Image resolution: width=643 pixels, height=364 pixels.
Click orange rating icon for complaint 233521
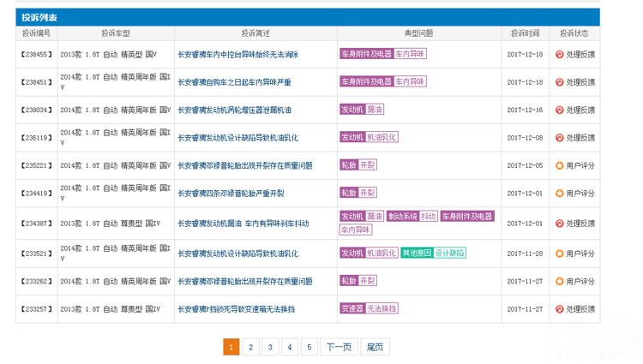pyautogui.click(x=559, y=254)
